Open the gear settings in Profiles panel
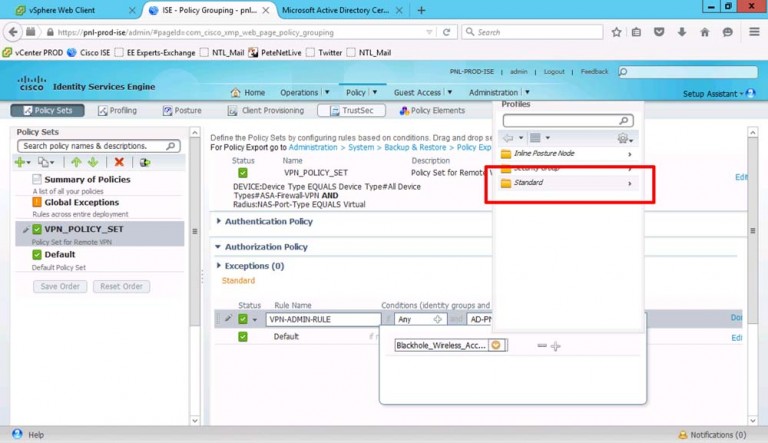The width and height of the screenshot is (768, 443). (623, 139)
